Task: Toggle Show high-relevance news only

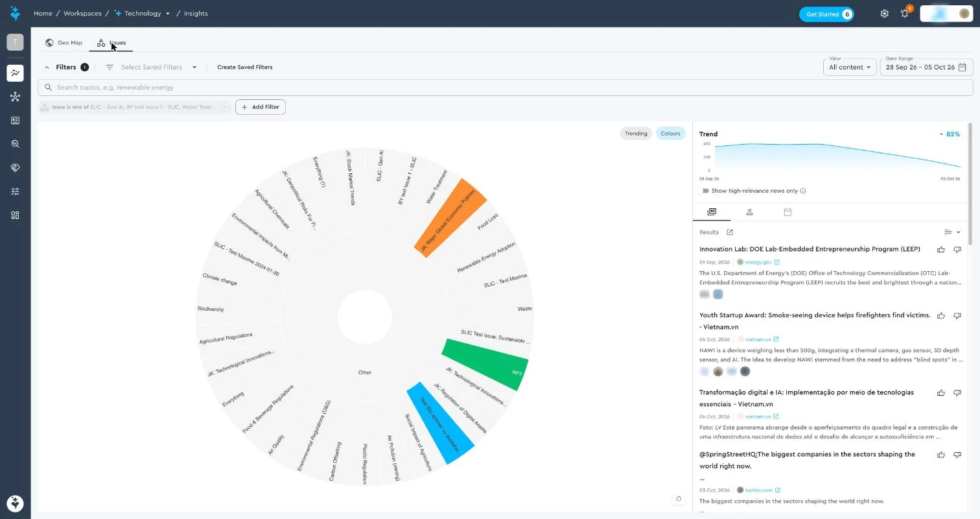Action: tap(706, 191)
